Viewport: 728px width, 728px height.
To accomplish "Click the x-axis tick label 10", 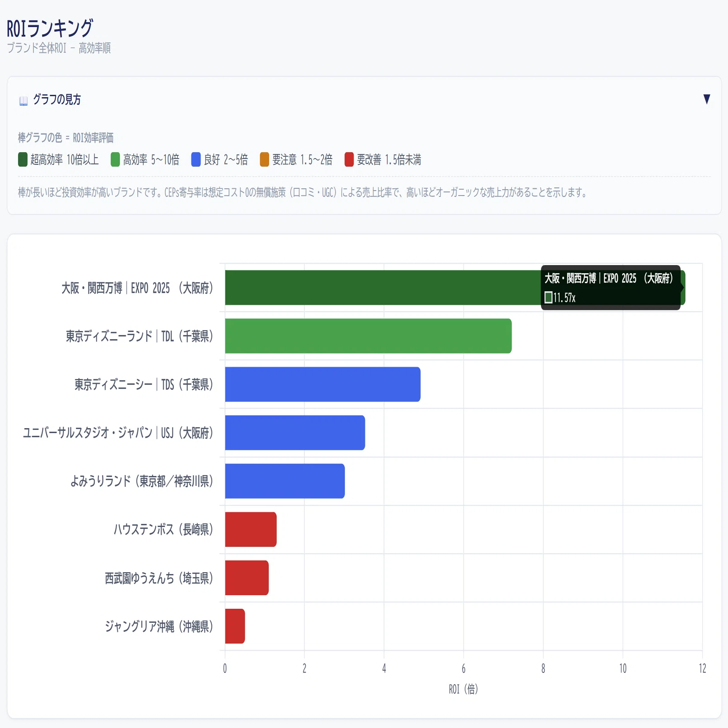I will pos(623,669).
